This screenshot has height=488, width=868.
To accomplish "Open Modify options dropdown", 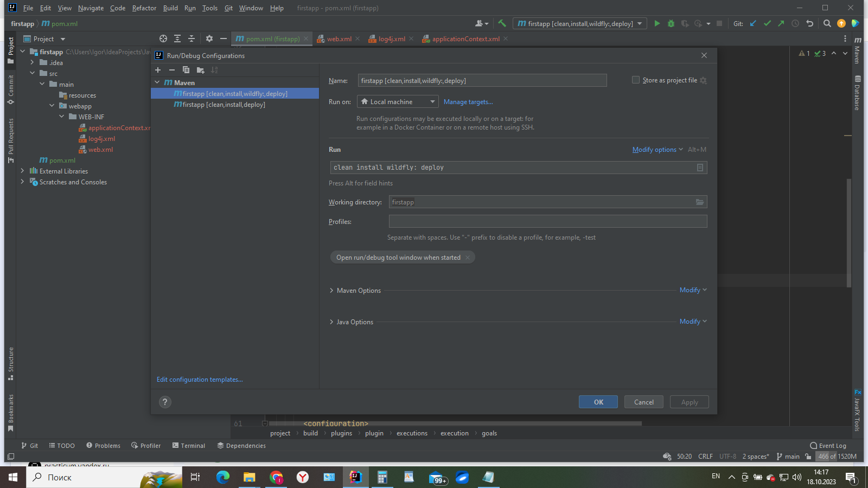I will [658, 150].
